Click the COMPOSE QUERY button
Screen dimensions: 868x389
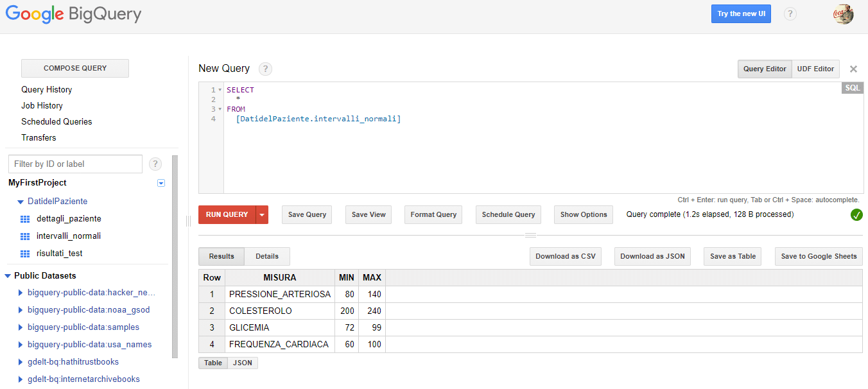click(75, 68)
